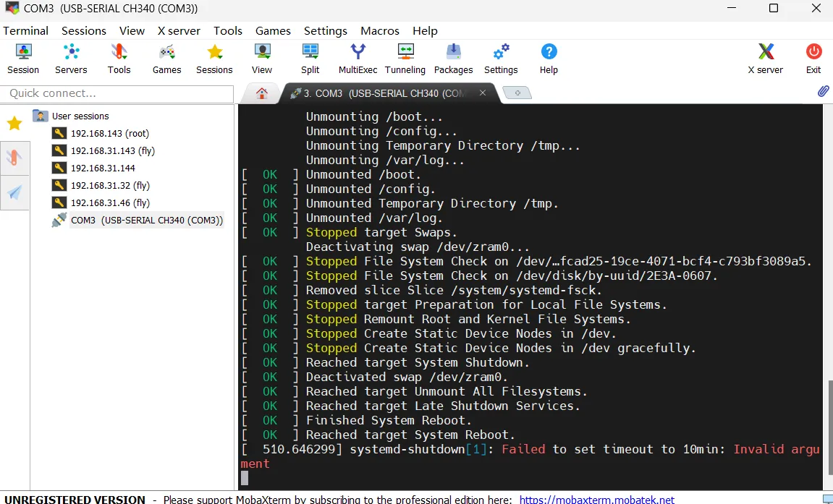The height and width of the screenshot is (504, 833).
Task: Click the paperclip attach icon
Action: tap(823, 91)
